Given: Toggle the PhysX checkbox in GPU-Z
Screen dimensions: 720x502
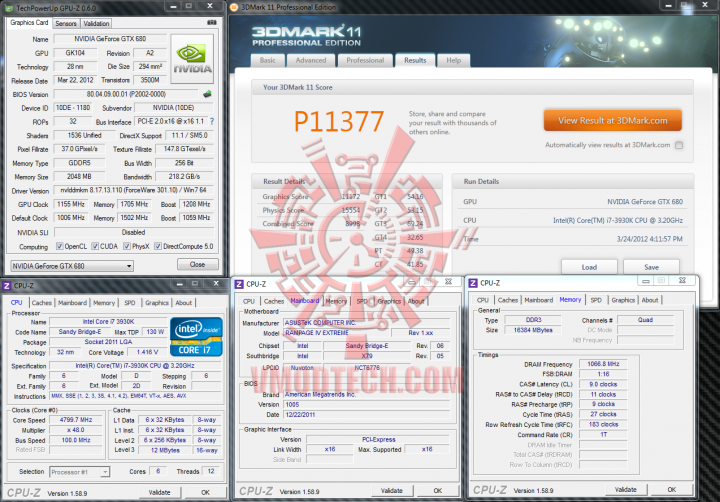Looking at the screenshot, I should (x=127, y=246).
